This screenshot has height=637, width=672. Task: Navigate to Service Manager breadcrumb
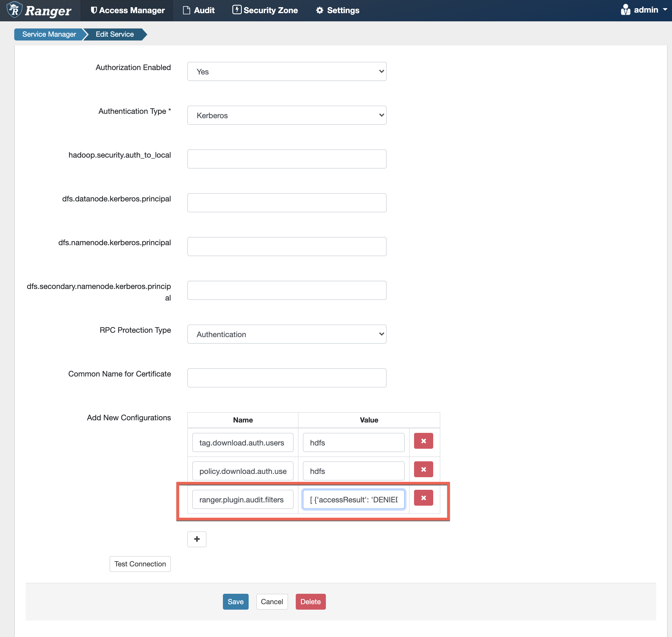(x=49, y=34)
